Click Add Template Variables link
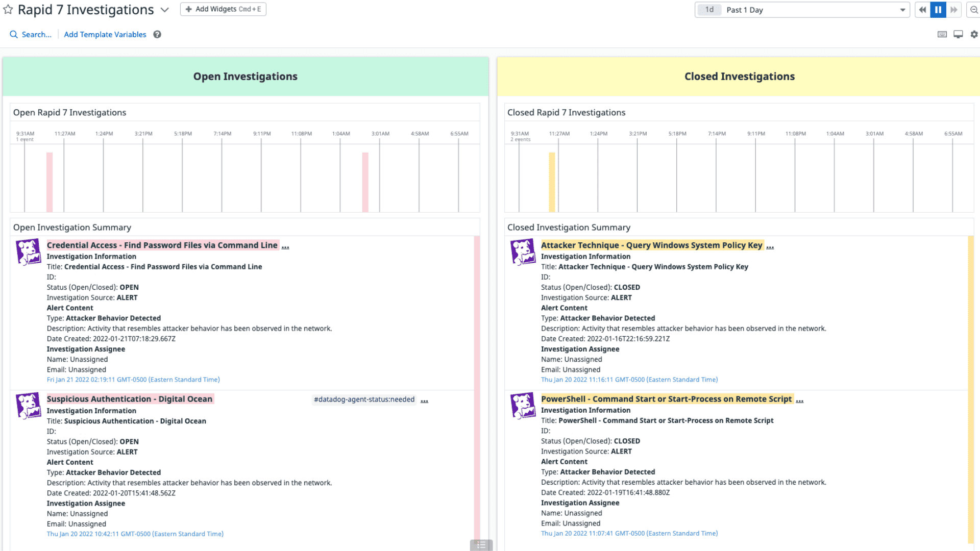 click(x=105, y=34)
